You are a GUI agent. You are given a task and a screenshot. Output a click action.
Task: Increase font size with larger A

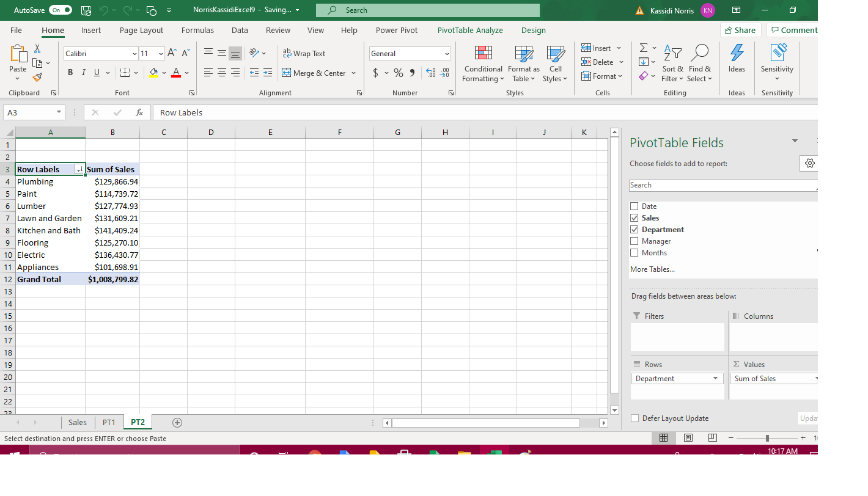tap(172, 53)
